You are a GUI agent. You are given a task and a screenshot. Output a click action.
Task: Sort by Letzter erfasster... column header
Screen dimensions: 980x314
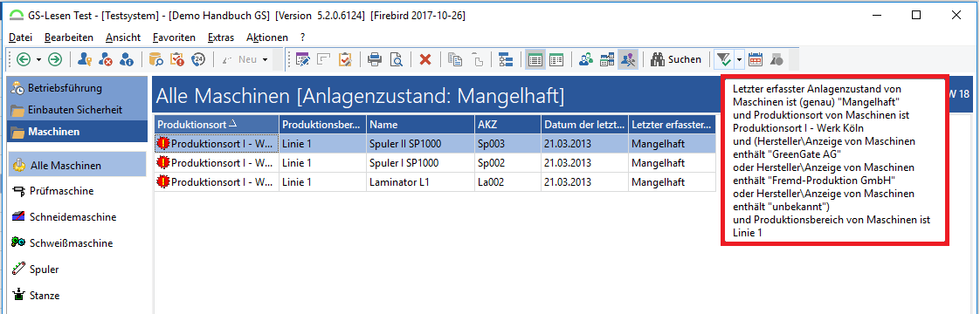[672, 124]
